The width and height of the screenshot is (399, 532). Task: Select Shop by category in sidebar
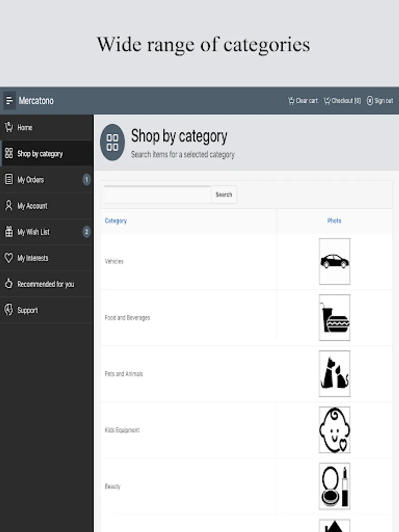[47, 153]
